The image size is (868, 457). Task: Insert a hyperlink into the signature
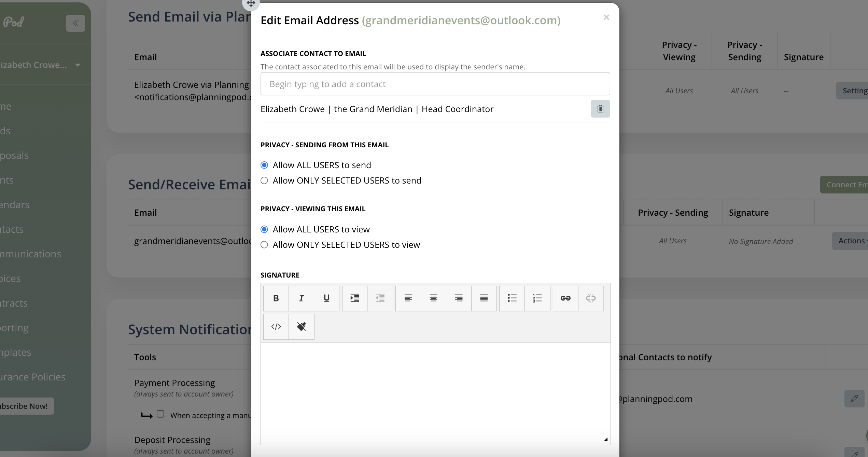565,298
